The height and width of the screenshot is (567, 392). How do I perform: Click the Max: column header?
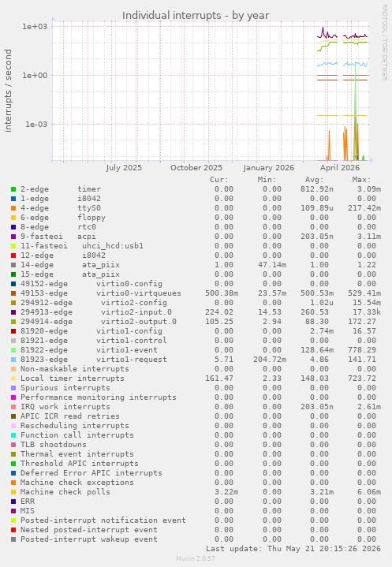pos(361,180)
